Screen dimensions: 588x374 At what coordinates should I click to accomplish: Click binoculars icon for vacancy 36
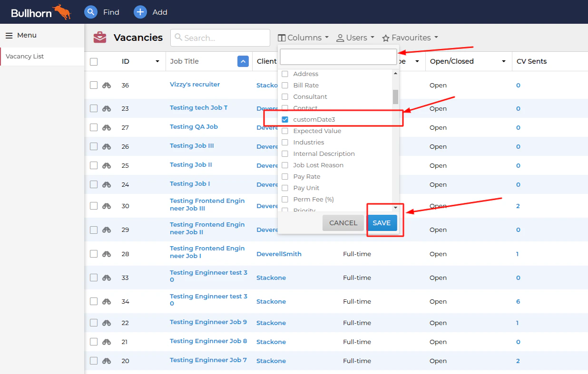click(107, 85)
